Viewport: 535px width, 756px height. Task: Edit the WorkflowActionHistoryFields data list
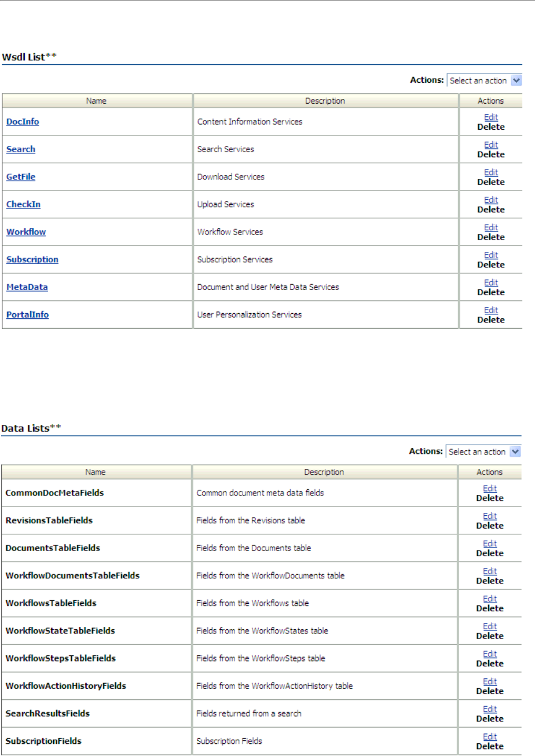point(490,681)
